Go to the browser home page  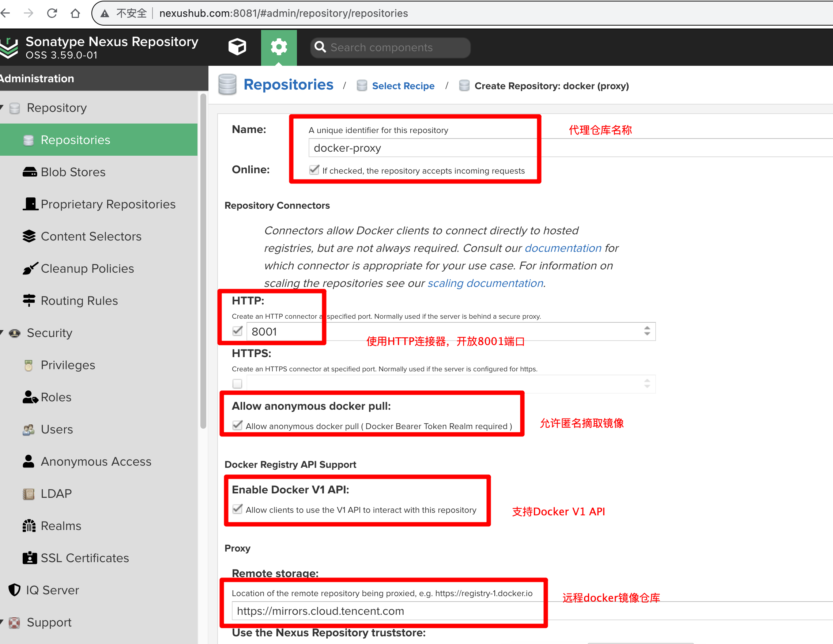pyautogui.click(x=76, y=14)
